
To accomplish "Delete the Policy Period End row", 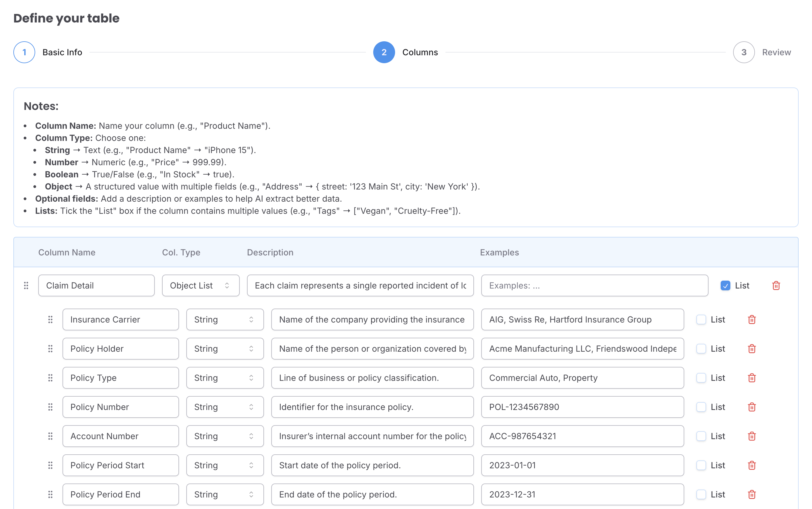I will coord(752,494).
